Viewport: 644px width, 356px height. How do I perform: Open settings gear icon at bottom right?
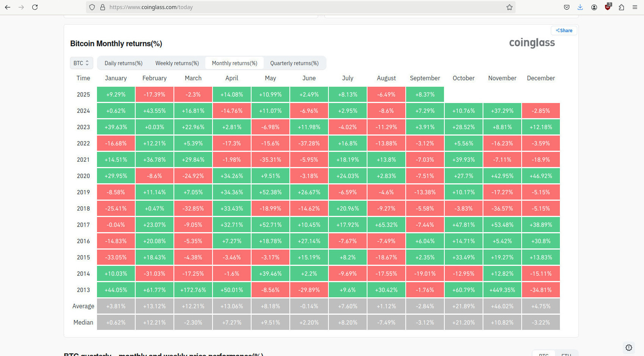click(x=629, y=347)
